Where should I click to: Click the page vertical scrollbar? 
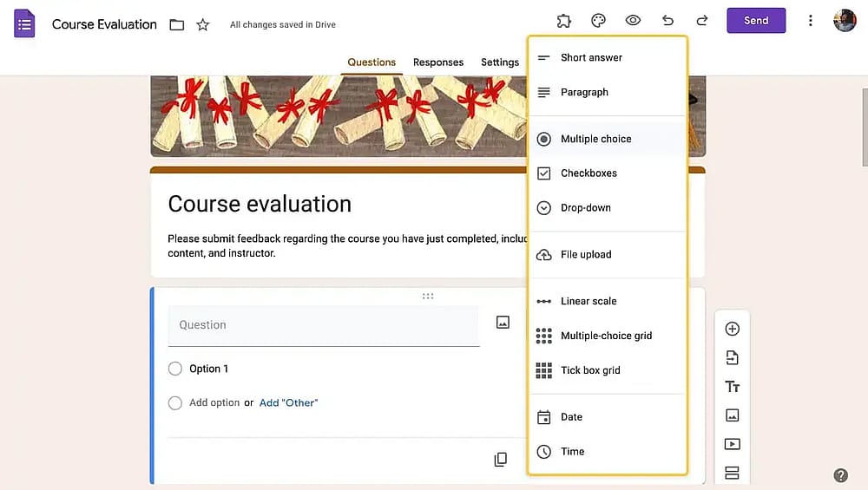click(865, 127)
